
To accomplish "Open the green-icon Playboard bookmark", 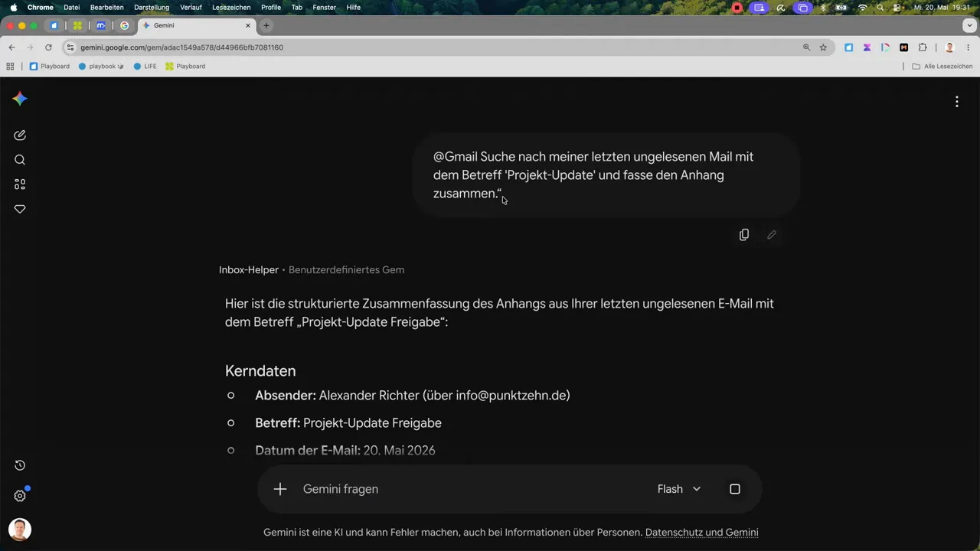I will coord(185,67).
